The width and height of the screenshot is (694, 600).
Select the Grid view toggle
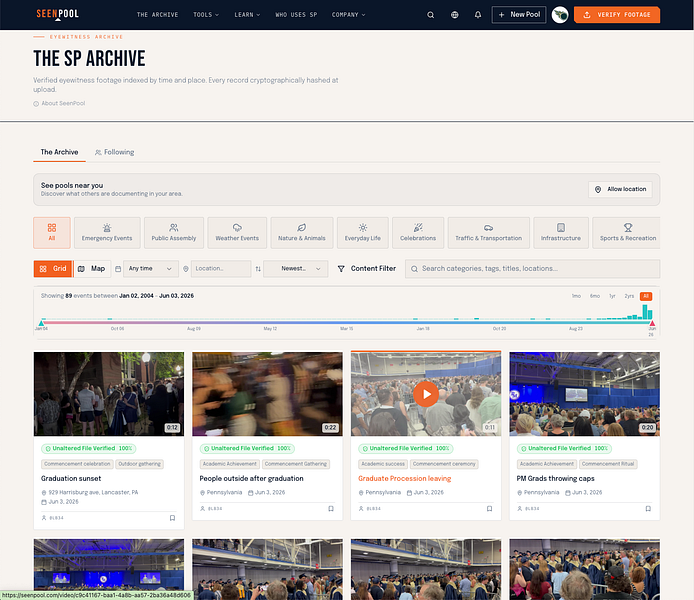tap(53, 269)
